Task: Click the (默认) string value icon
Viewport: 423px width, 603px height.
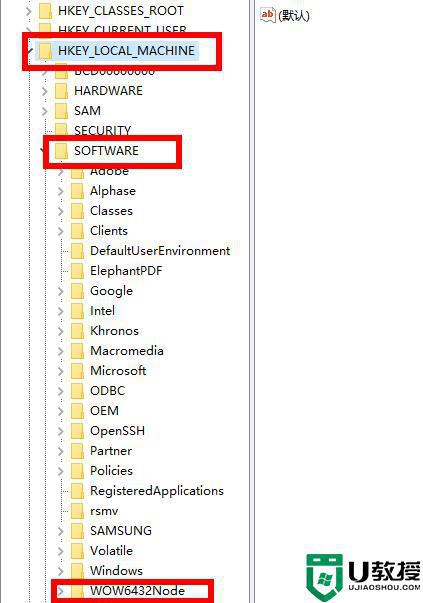Action: tap(268, 15)
